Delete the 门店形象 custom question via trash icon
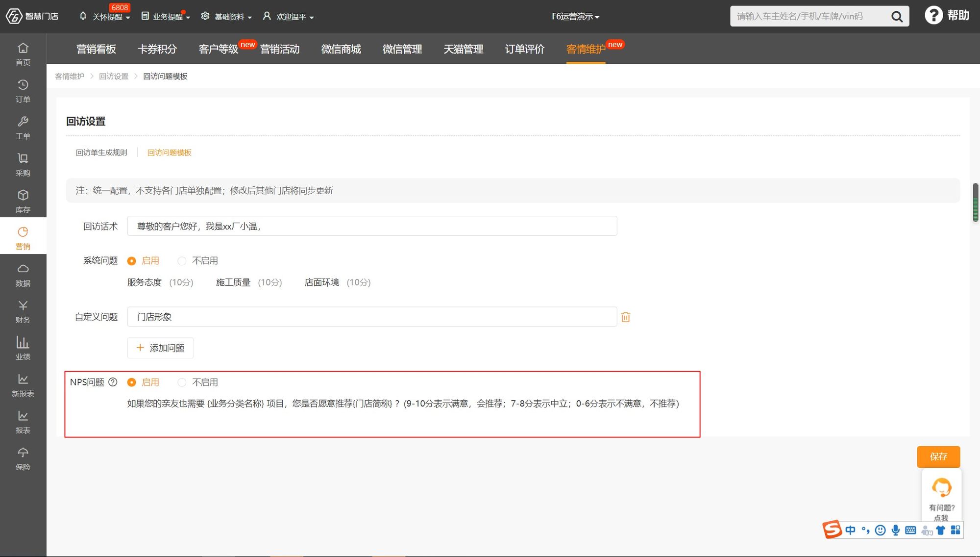Image resolution: width=980 pixels, height=557 pixels. pyautogui.click(x=626, y=317)
